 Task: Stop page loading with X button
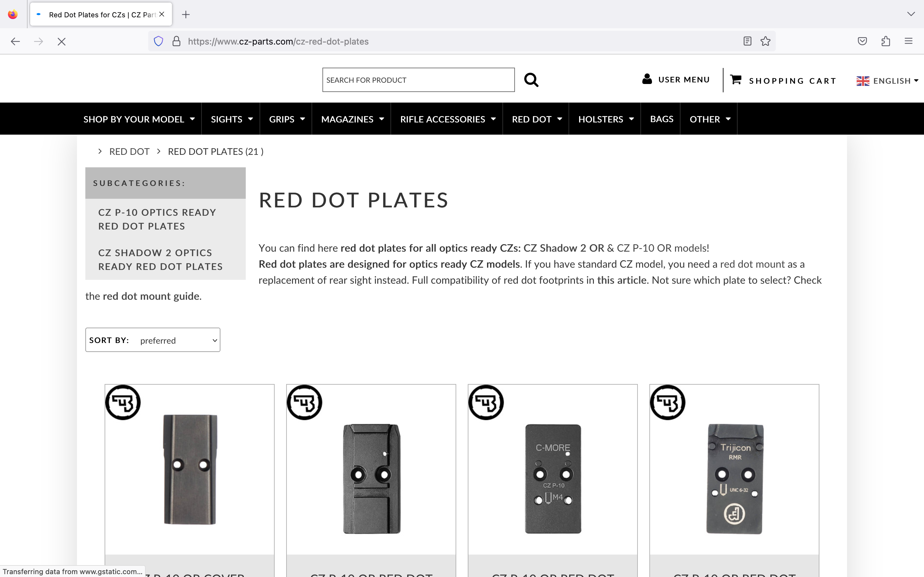(62, 41)
